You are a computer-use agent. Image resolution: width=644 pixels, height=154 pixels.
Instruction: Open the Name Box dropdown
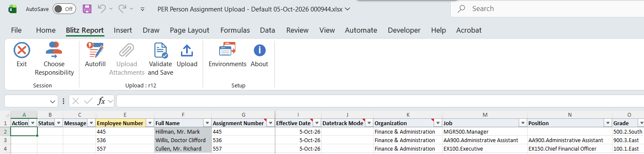tap(53, 101)
